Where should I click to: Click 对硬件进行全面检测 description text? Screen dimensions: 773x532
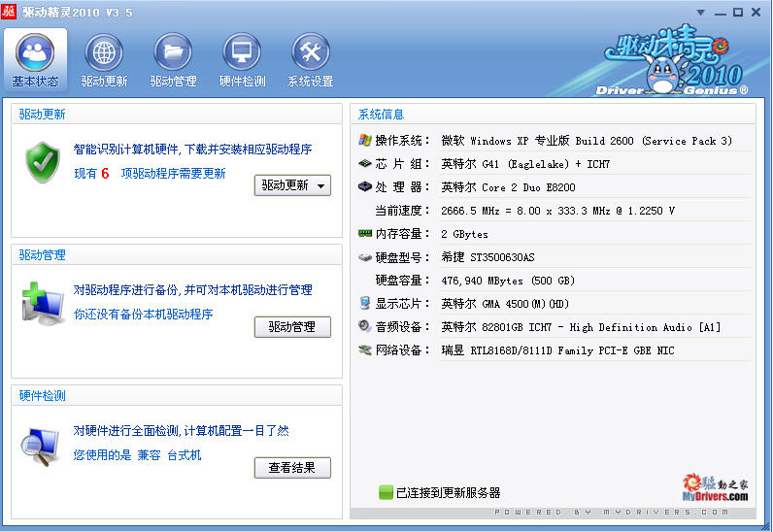pyautogui.click(x=181, y=430)
